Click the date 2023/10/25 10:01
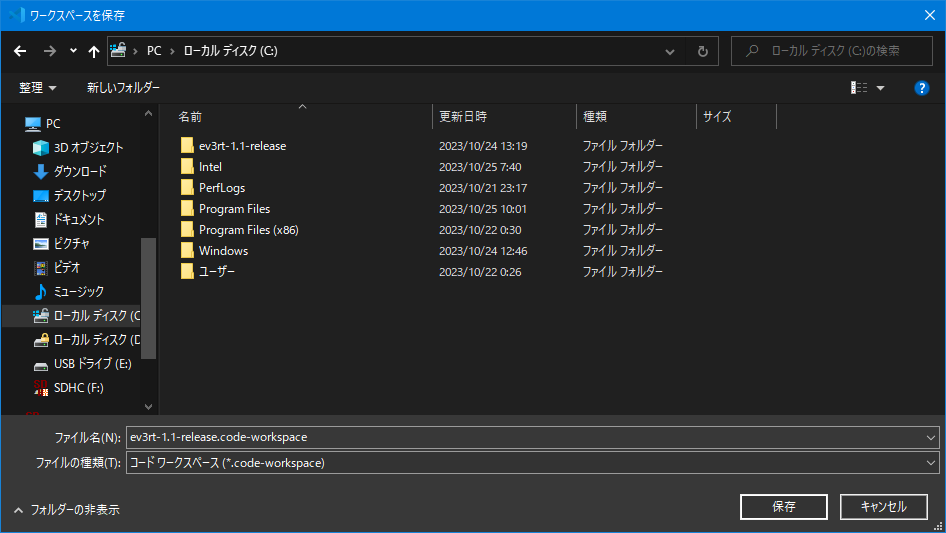Viewport: 946px width, 533px height. [483, 209]
